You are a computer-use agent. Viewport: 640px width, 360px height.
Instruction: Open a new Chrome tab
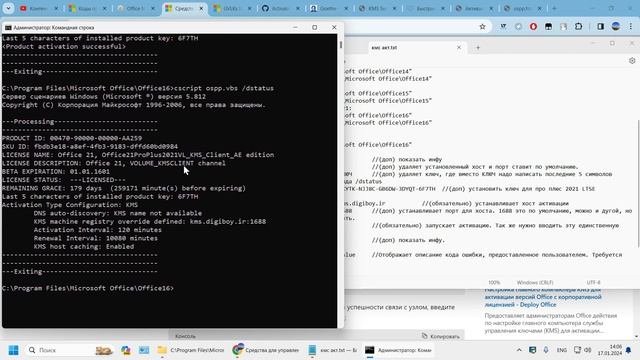click(x=554, y=8)
